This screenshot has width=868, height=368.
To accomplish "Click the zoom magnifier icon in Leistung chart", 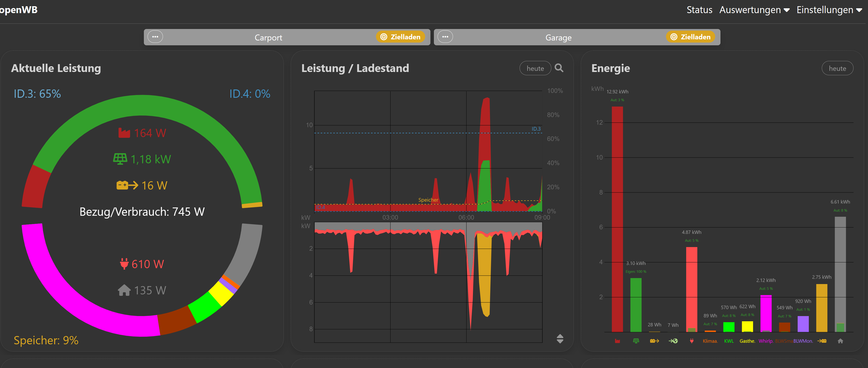I will pyautogui.click(x=559, y=68).
